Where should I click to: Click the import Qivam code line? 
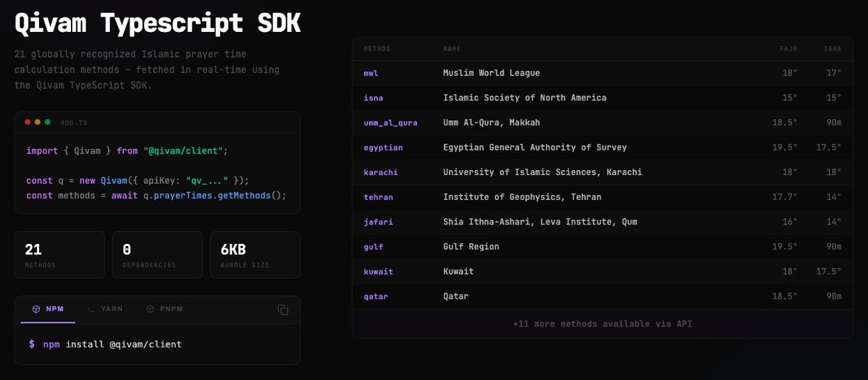click(127, 151)
